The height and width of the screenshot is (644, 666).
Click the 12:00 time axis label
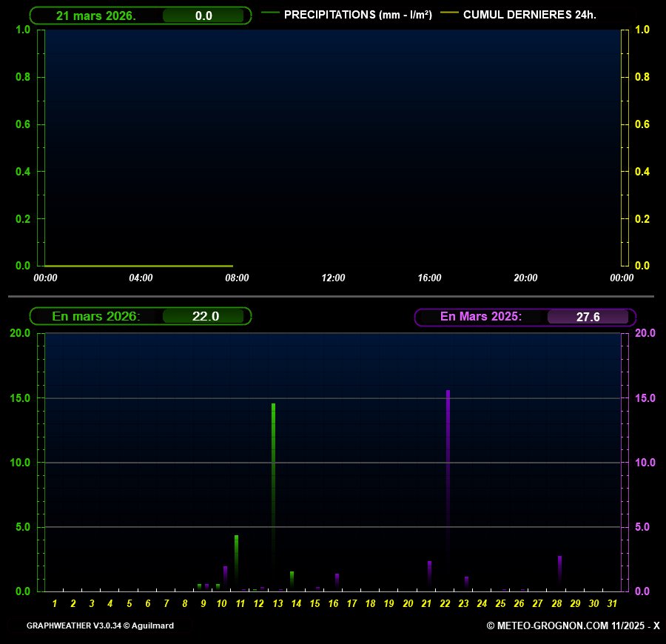click(x=333, y=278)
